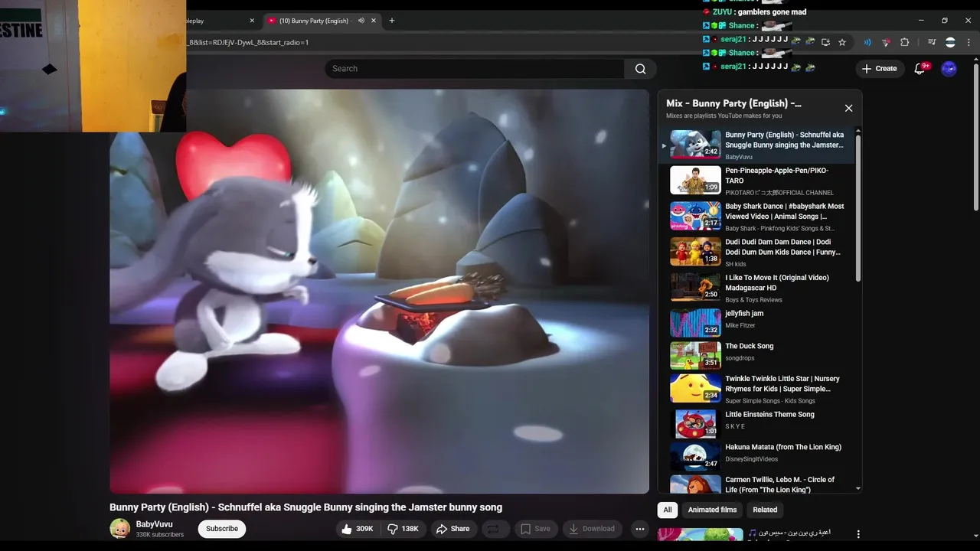This screenshot has height=551, width=980.
Task: Open media controls icon in browser toolbar
Action: tap(932, 42)
